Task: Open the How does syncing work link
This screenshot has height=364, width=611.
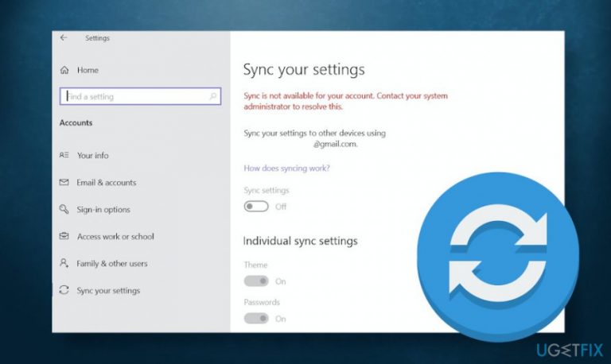Action: (286, 168)
